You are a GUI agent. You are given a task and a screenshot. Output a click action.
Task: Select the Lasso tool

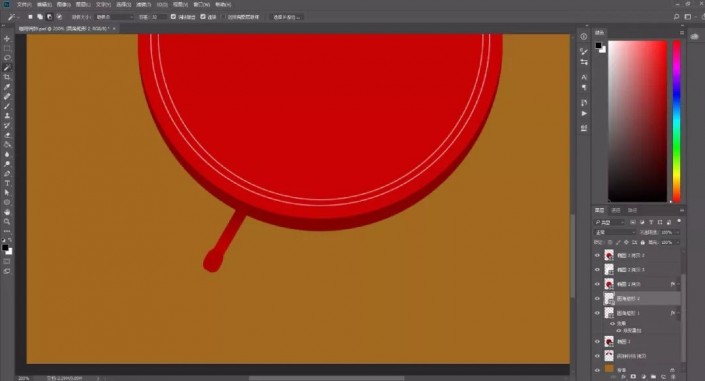(7, 58)
